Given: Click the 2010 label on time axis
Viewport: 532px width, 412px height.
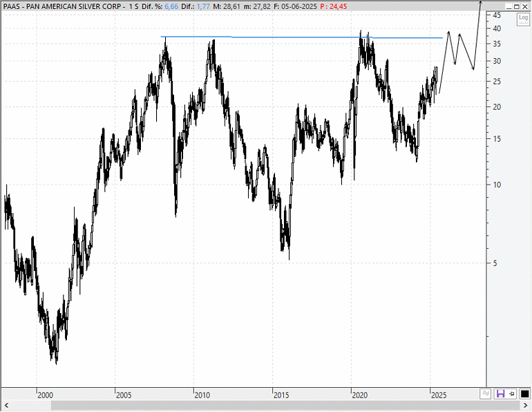Looking at the screenshot, I should click(x=202, y=395).
